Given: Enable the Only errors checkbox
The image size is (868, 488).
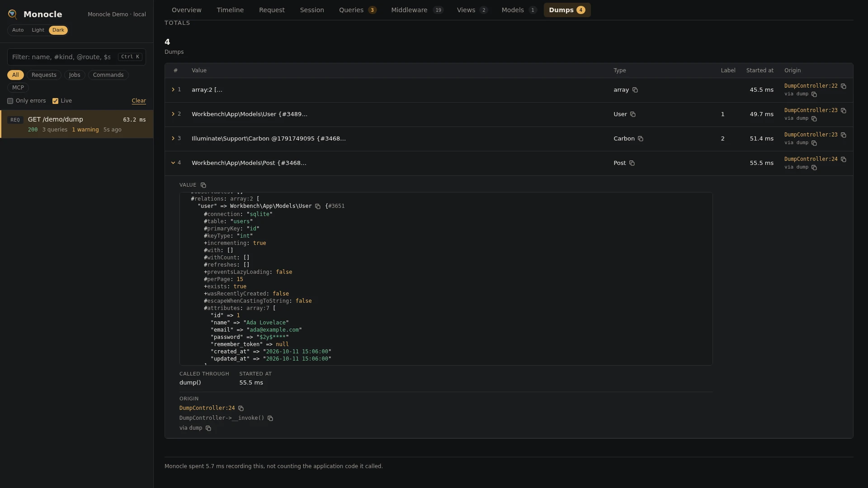Looking at the screenshot, I should [x=10, y=101].
